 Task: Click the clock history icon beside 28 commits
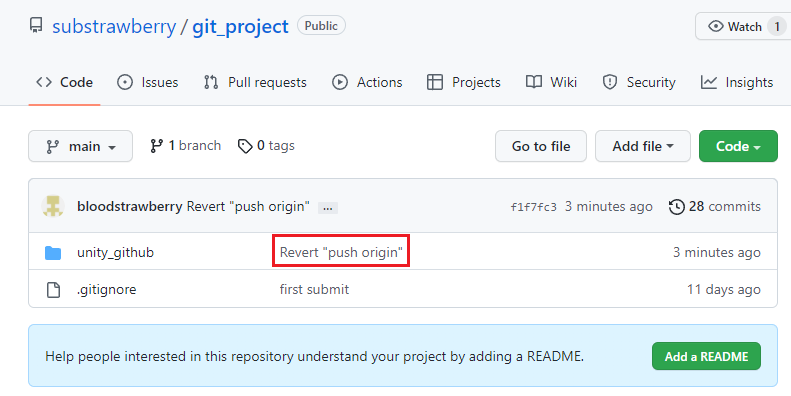[676, 207]
